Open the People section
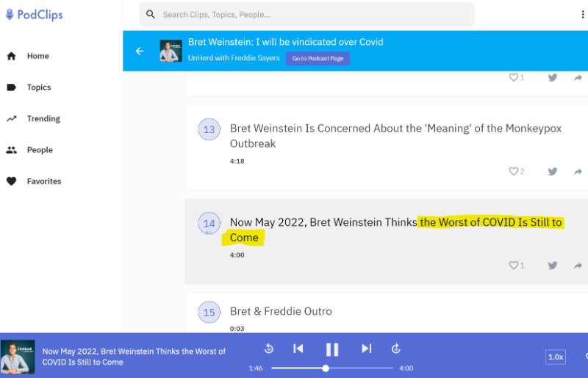 pyautogui.click(x=40, y=150)
